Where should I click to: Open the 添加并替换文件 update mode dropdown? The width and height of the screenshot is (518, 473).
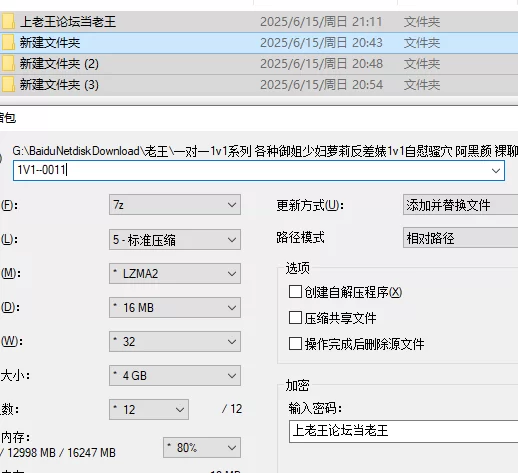[460, 205]
